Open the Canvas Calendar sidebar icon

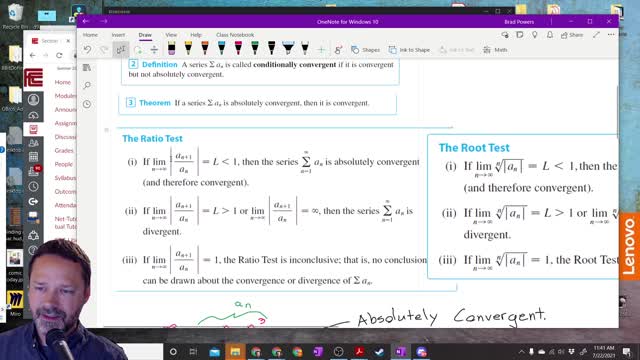point(33,157)
